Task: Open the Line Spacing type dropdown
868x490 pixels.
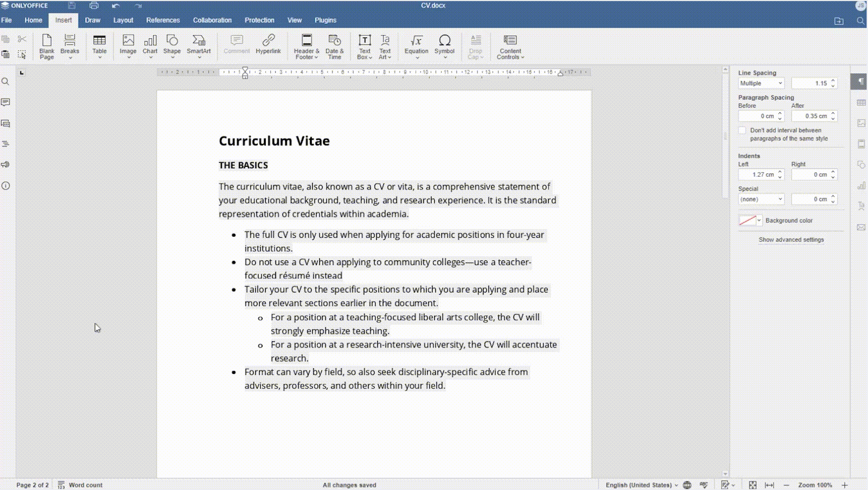Action: [761, 83]
